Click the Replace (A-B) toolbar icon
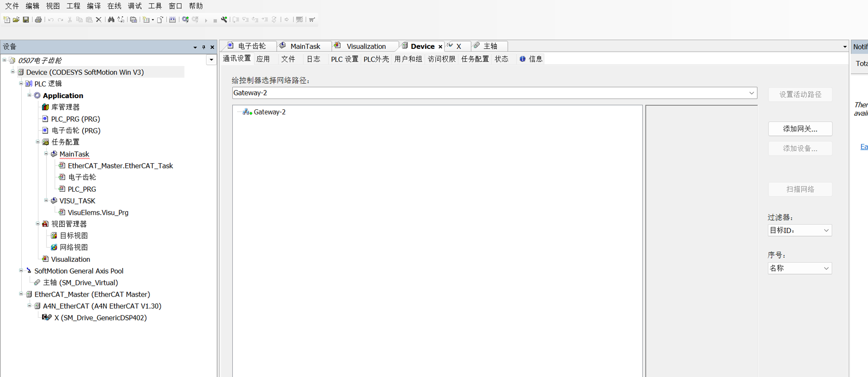The width and height of the screenshot is (868, 377). tap(121, 19)
